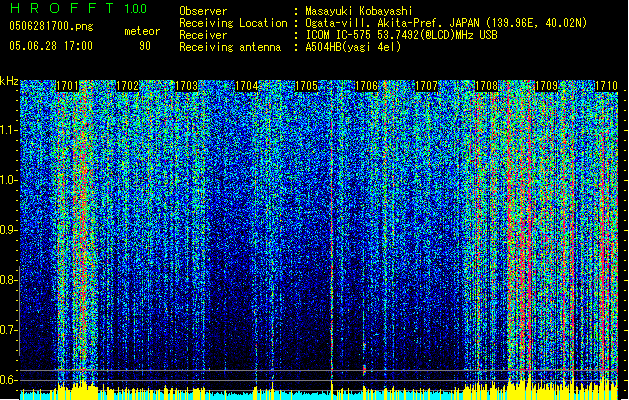Click the 0.9 frequency axis label
Image resolution: width=629 pixels, height=400 pixels.
coord(8,230)
